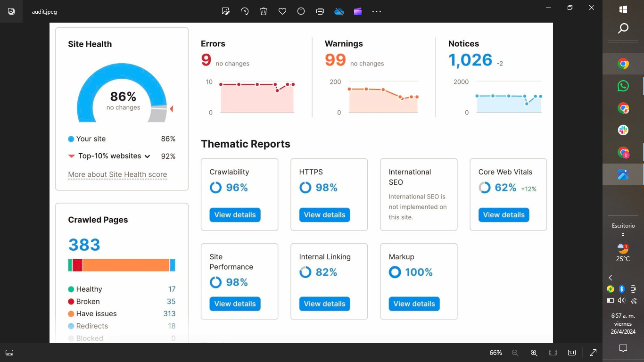Open the Edit image tool

click(225, 11)
